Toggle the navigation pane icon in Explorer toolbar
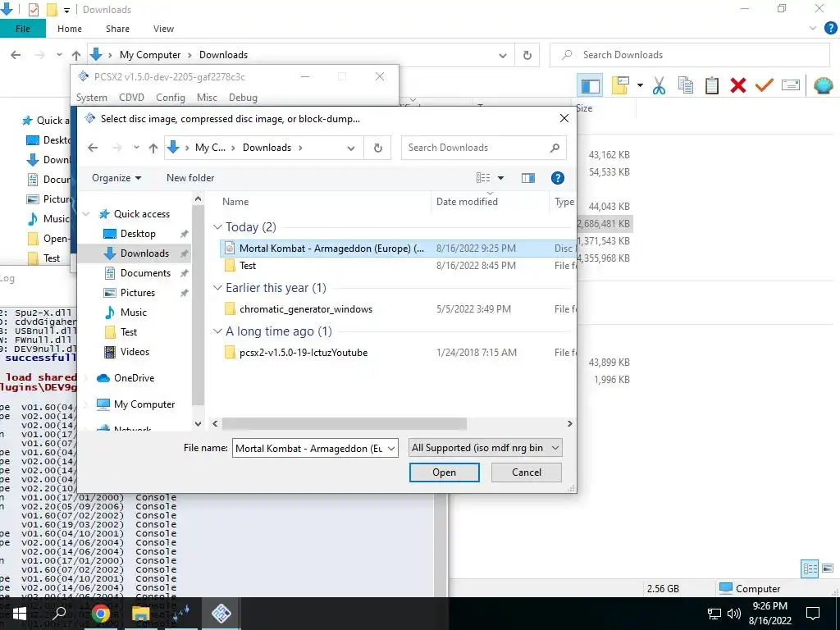This screenshot has height=630, width=840. pyautogui.click(x=590, y=85)
